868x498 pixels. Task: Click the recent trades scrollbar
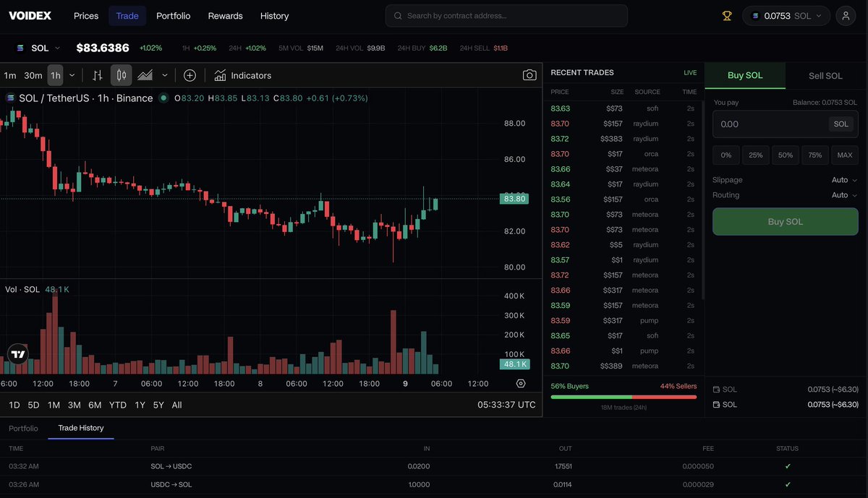pyautogui.click(x=703, y=199)
